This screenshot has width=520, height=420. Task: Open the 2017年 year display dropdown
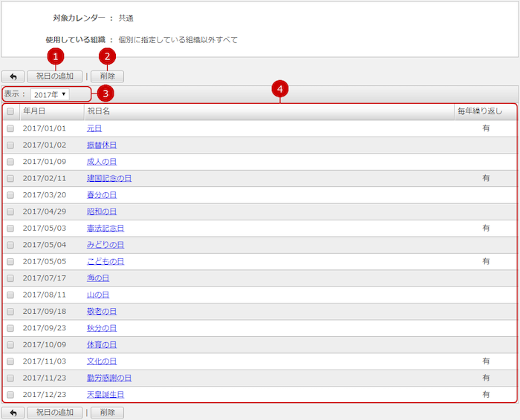[x=50, y=94]
